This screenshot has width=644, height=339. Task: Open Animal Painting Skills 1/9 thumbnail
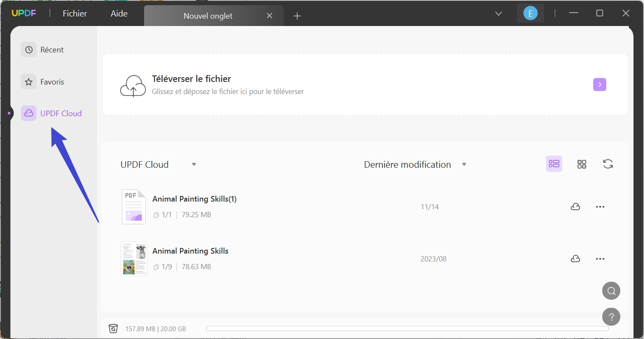tap(134, 259)
